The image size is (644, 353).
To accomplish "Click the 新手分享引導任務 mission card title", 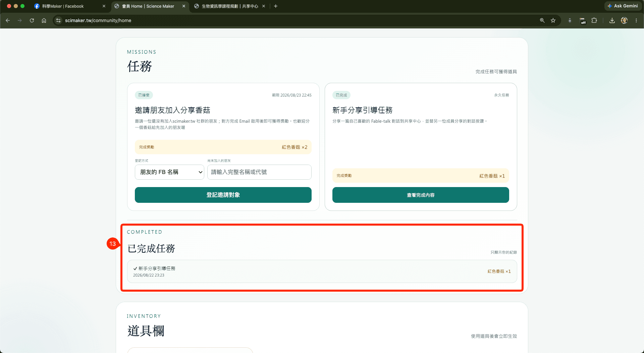I will click(362, 110).
